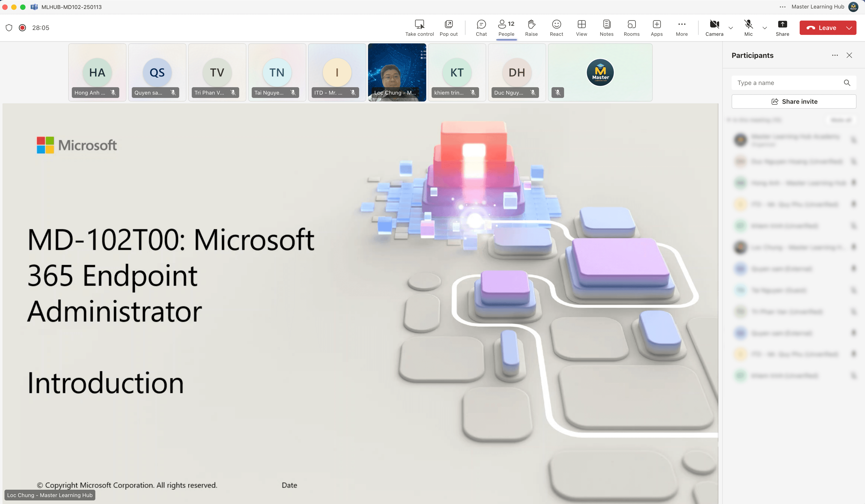
Task: Select Tri Phan's TV participant tile
Action: (x=217, y=72)
